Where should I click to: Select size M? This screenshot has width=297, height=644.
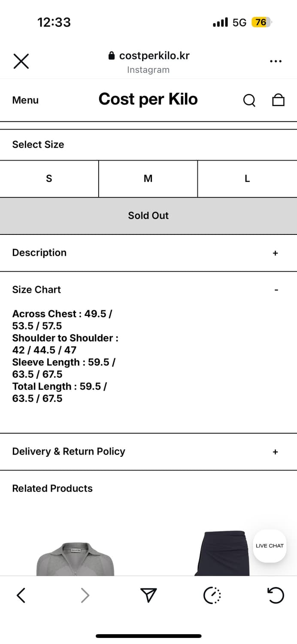148,179
